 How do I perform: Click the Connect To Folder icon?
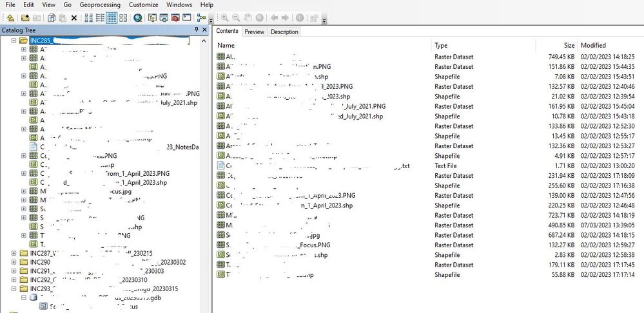click(x=25, y=17)
